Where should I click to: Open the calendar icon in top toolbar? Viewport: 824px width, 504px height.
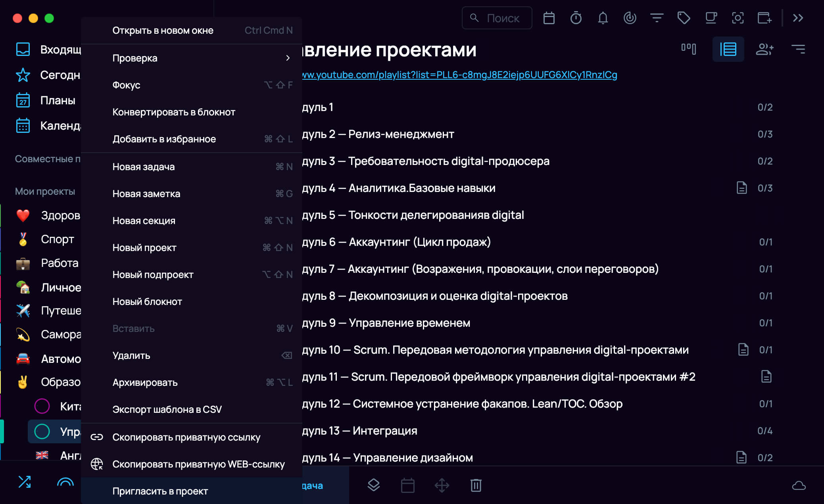click(x=549, y=18)
